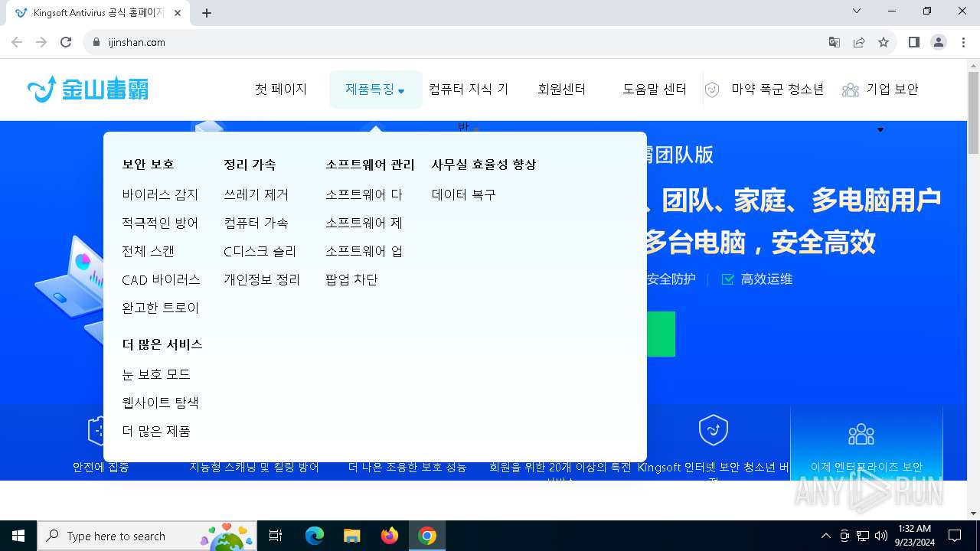Screen dimensions: 980x551
Task: Open the taskbar clock showing 1:32 AM
Action: tap(913, 536)
